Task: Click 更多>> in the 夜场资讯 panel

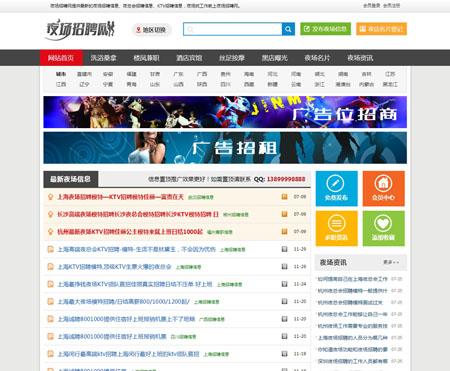Action: point(391,262)
